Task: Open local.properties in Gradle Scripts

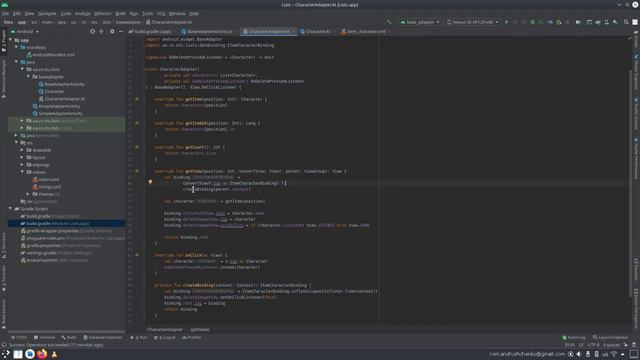Action: (54, 260)
